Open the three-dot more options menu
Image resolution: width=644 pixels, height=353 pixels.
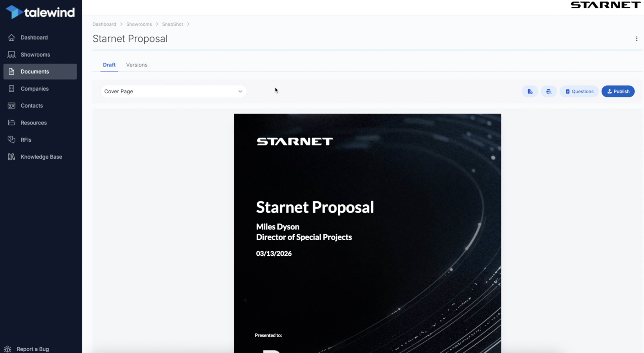[x=637, y=39]
